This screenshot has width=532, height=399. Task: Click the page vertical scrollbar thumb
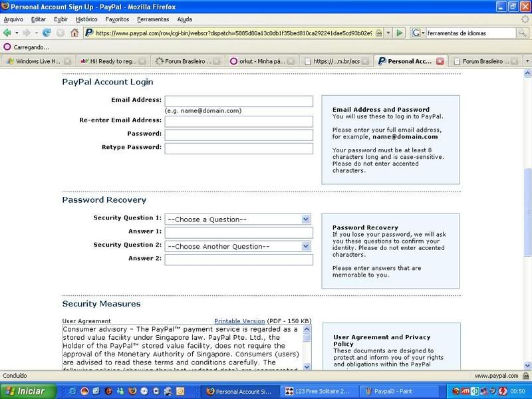coord(527,212)
